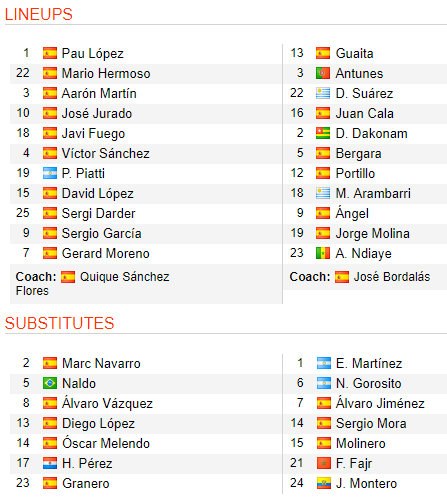447x497 pixels.
Task: Click the Paraguay flag next to H. Pérez
Action: pyautogui.click(x=50, y=463)
